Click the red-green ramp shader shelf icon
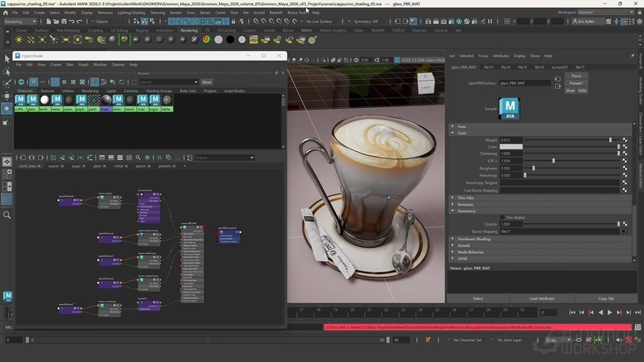This screenshot has height=362, width=644. [x=206, y=40]
